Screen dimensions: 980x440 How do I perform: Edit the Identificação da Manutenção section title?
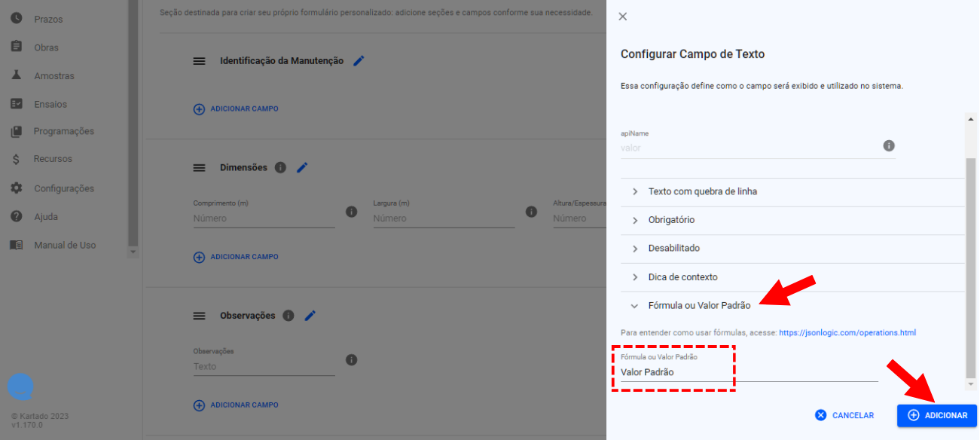tap(359, 61)
